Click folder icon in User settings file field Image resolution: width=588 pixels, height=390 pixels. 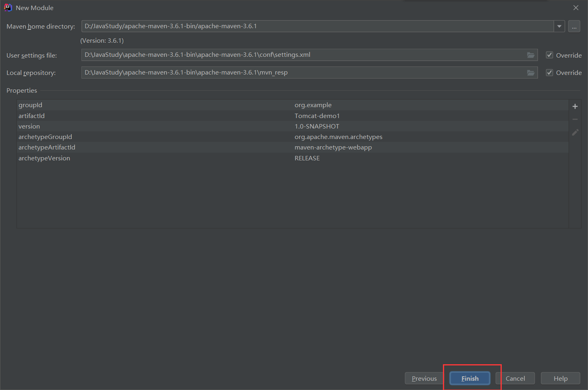(531, 55)
